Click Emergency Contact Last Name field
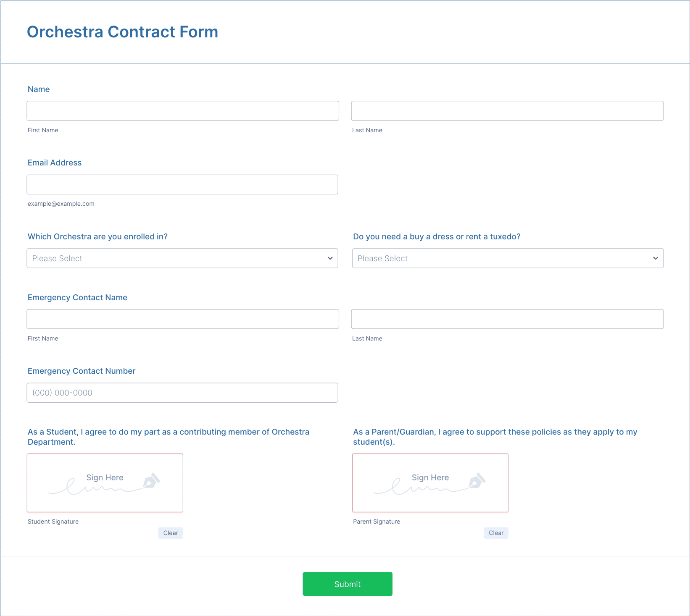The height and width of the screenshot is (616, 690). [507, 319]
